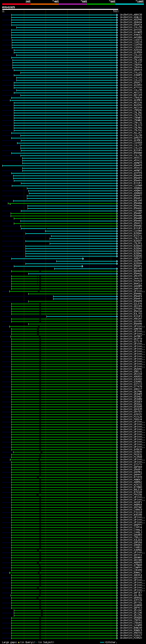Open hit UniRef100_Q84KQ4
This screenshot has width=146, height=644.
pyautogui.click(x=131, y=22)
